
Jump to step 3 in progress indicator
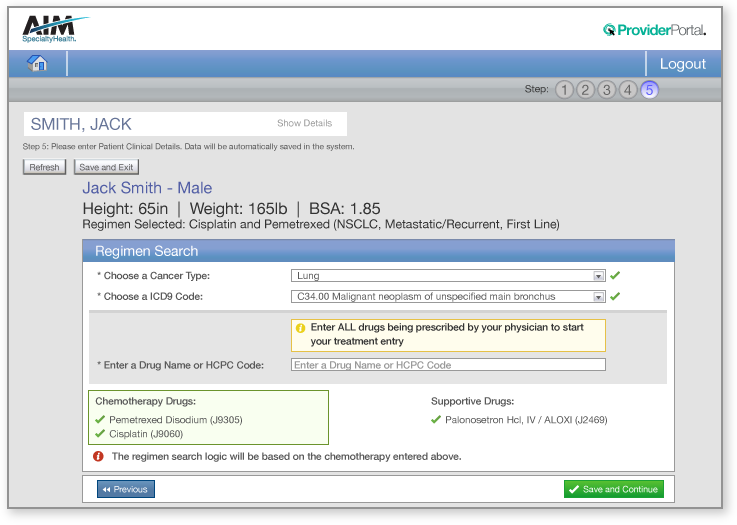point(606,90)
